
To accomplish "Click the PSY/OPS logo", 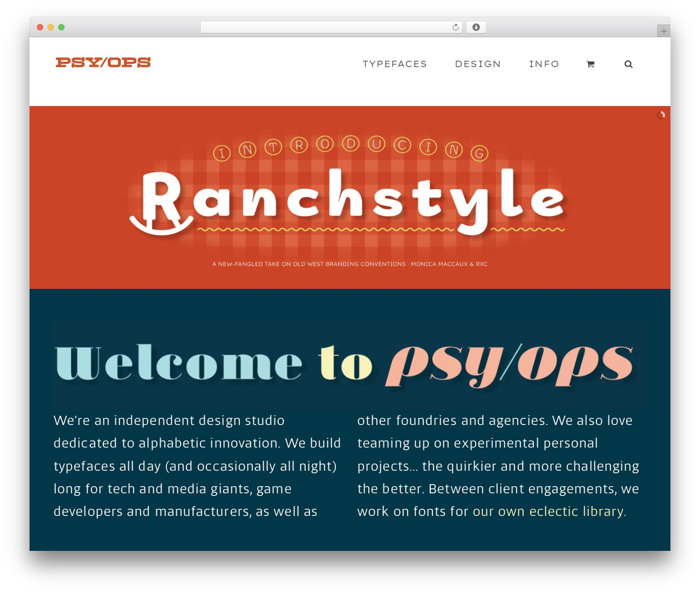I will click(103, 62).
